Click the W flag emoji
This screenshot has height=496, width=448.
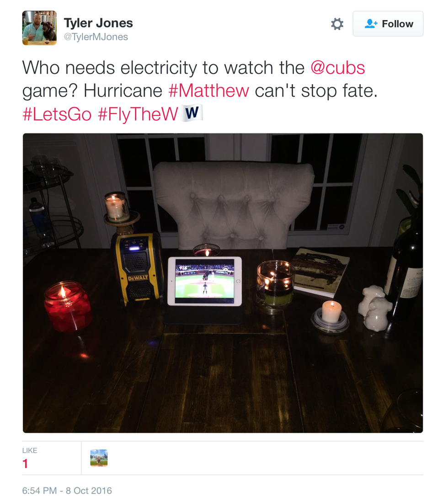click(192, 113)
